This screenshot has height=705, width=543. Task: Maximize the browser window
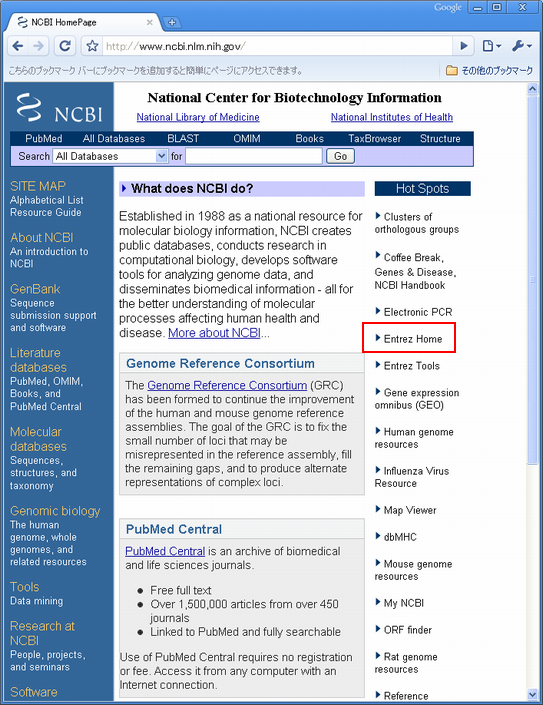coord(497,7)
